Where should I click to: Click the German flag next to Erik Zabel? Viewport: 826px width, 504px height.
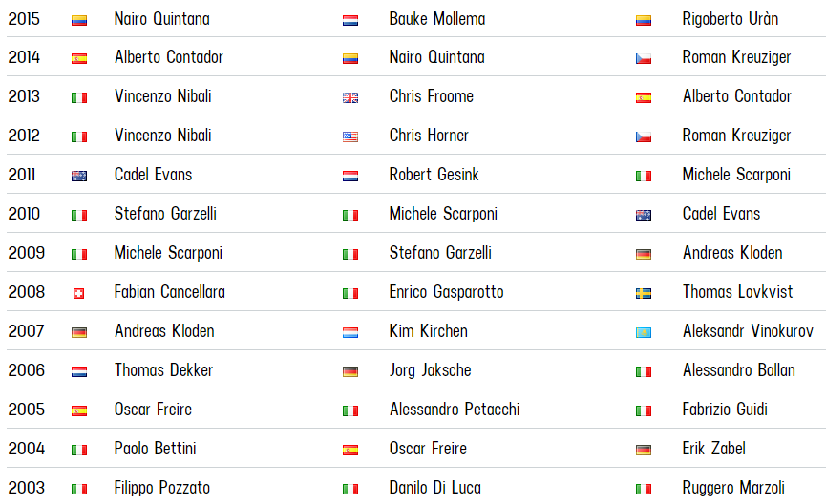644,451
